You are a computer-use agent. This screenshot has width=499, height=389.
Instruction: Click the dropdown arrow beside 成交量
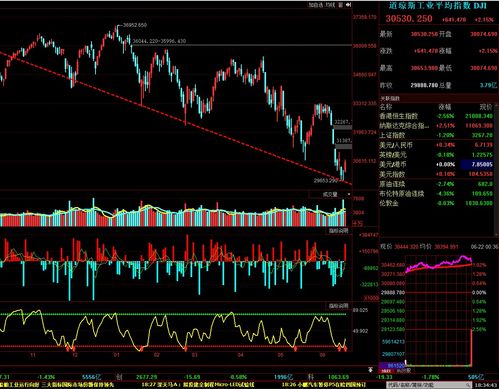[349, 194]
